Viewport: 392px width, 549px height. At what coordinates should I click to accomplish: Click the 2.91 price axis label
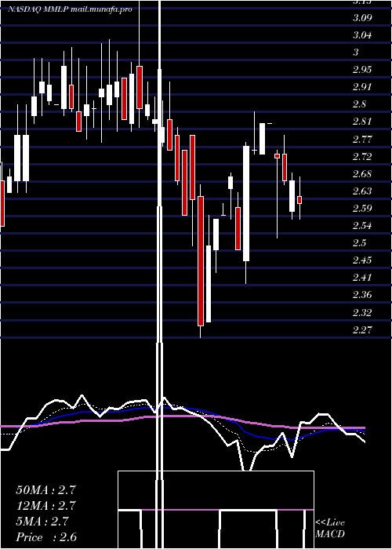coord(362,87)
